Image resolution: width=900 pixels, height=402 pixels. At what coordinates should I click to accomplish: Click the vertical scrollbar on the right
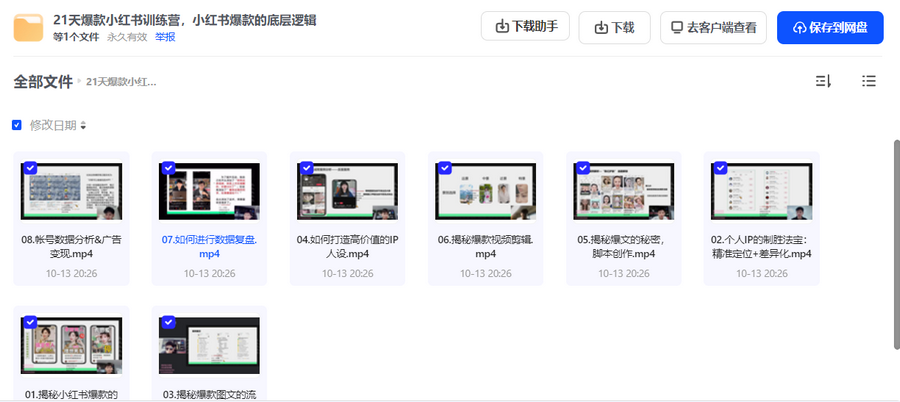pyautogui.click(x=897, y=244)
